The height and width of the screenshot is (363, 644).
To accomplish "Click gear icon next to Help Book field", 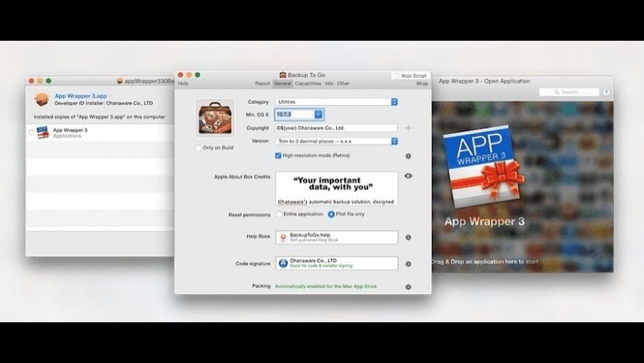I will 408,237.
